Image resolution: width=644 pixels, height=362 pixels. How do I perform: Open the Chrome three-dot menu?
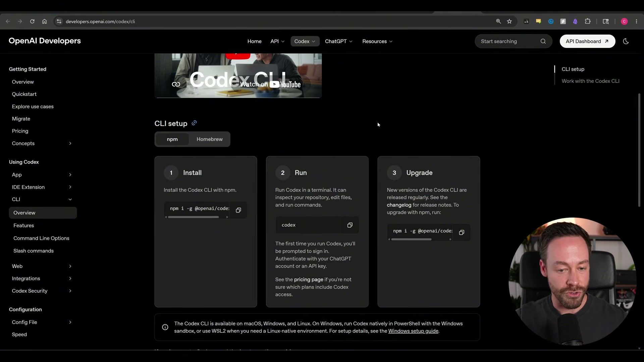point(637,21)
